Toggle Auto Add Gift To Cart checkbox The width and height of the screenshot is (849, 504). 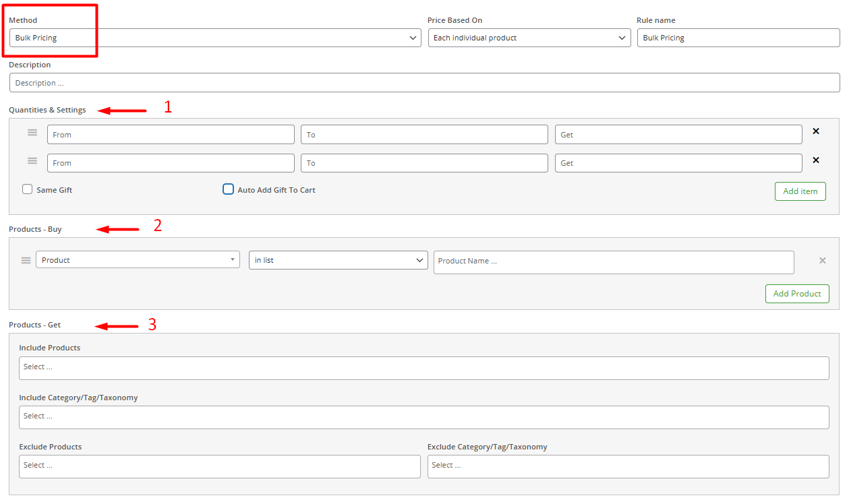click(x=229, y=189)
